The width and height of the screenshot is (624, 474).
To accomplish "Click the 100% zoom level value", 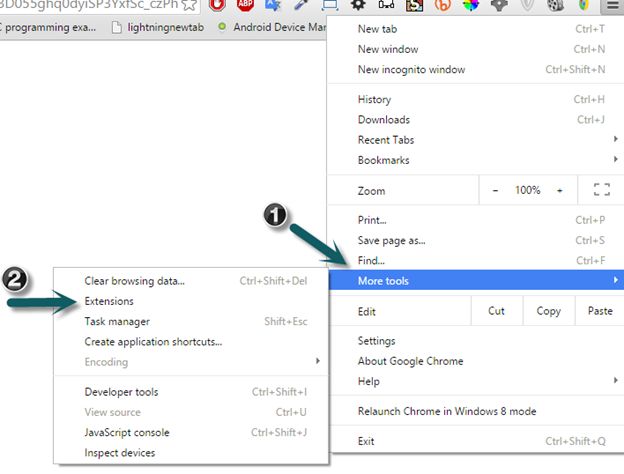I will [x=528, y=190].
